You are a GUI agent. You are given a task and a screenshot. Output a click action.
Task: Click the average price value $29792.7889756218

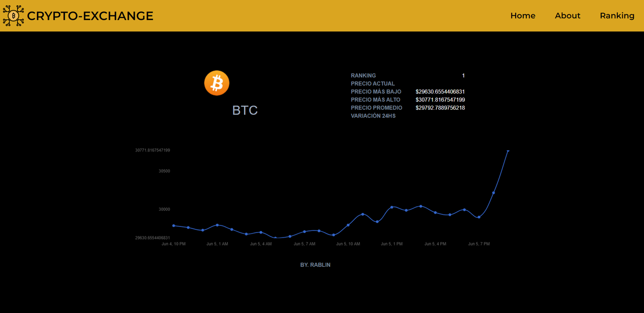click(x=440, y=108)
